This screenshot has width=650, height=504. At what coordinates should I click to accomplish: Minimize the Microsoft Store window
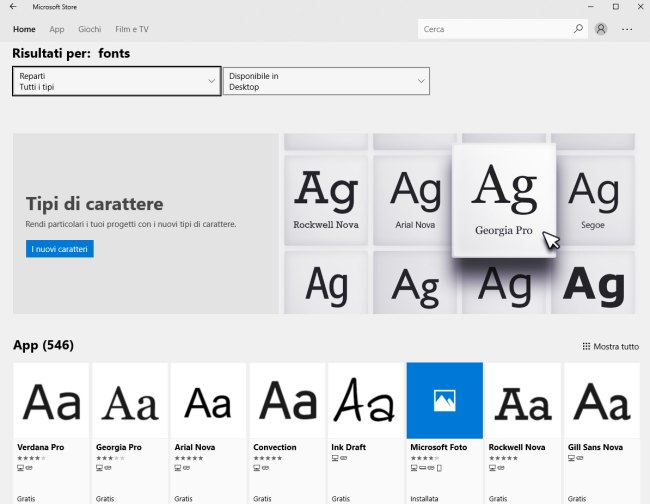point(591,7)
